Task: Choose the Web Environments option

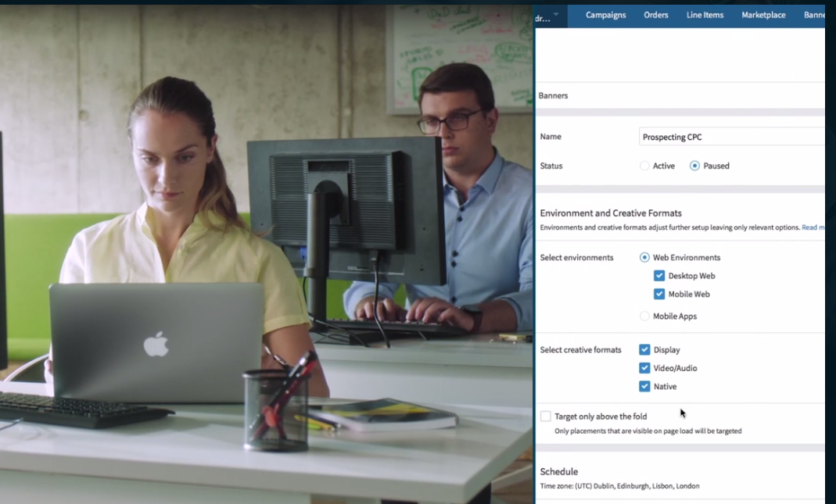Action: (644, 257)
